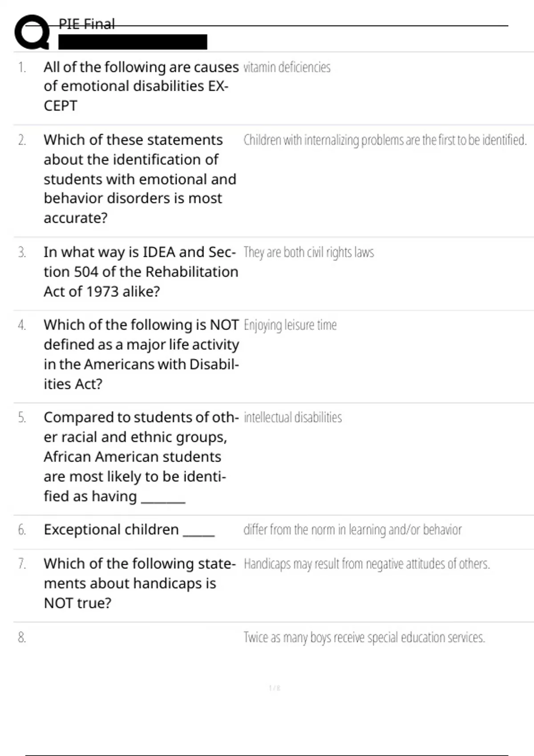Click the answer 'Enjoying leisure time'
This screenshot has width=534, height=756.
point(290,325)
